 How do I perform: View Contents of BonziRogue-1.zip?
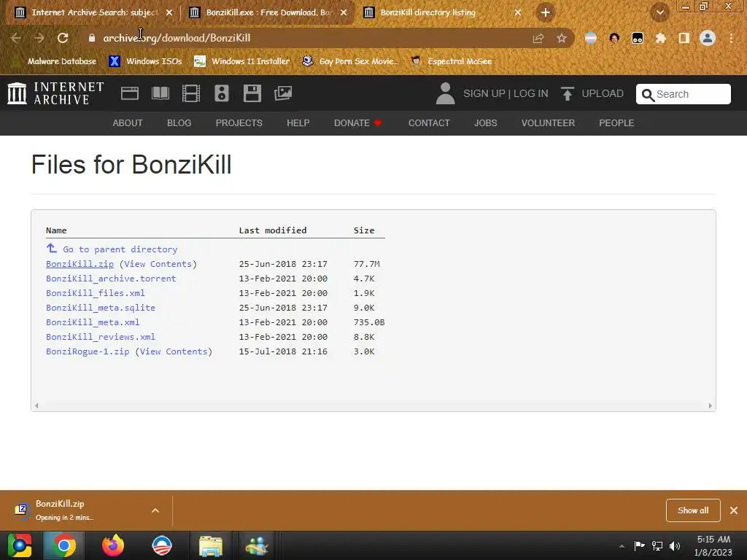point(174,351)
